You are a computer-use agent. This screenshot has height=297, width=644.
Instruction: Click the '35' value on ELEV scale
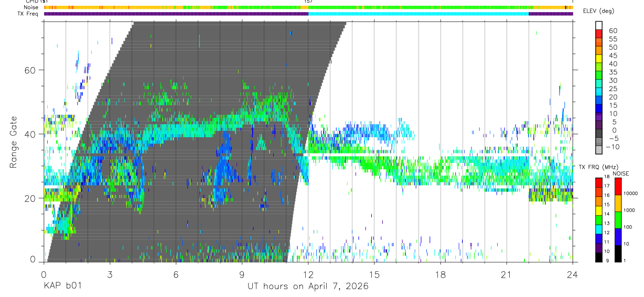coord(613,72)
